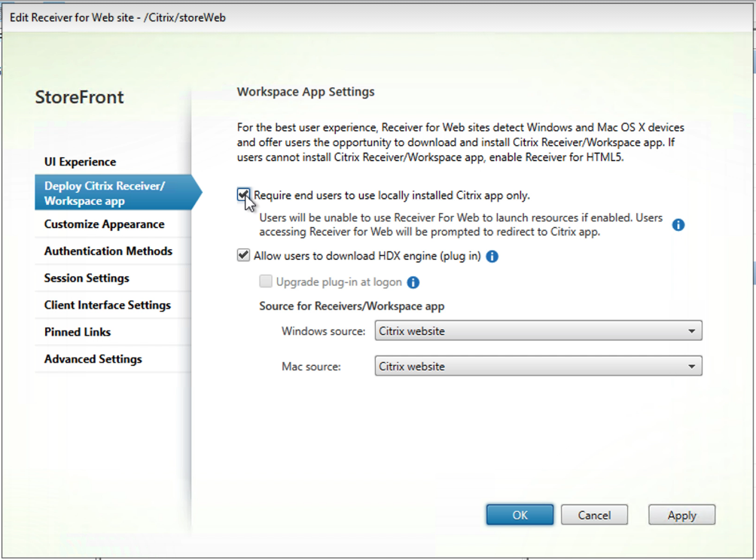Screen dimensions: 756x560
Task: Check the Upgrade plug-in at logon box
Action: click(266, 282)
